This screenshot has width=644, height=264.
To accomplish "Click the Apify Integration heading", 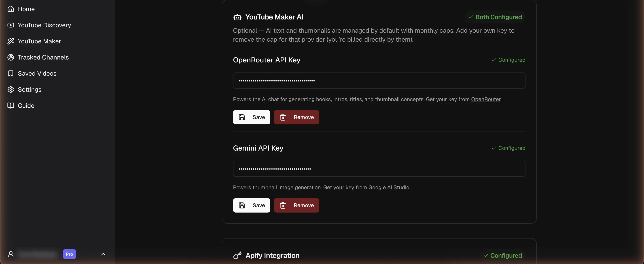I will [x=273, y=255].
